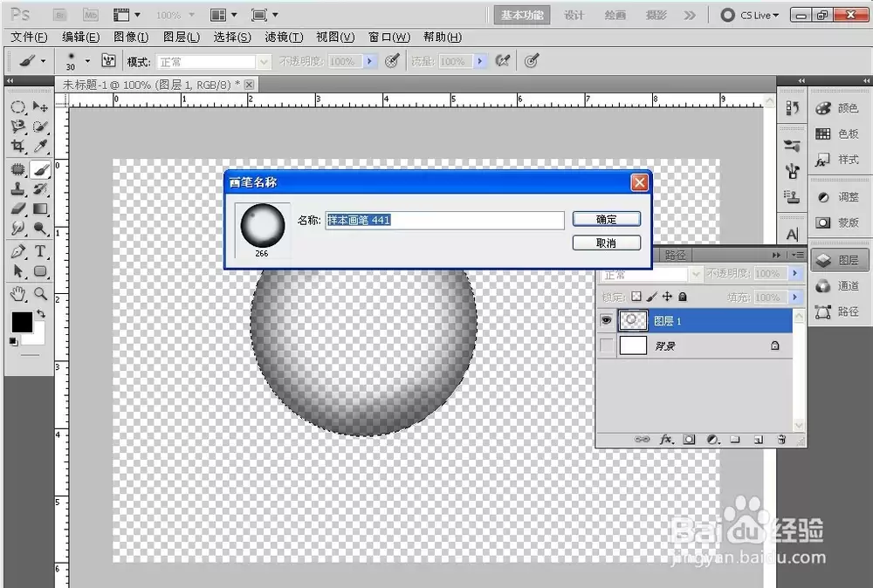Toggle lock all for layer
The height and width of the screenshot is (588, 873).
coord(683,297)
